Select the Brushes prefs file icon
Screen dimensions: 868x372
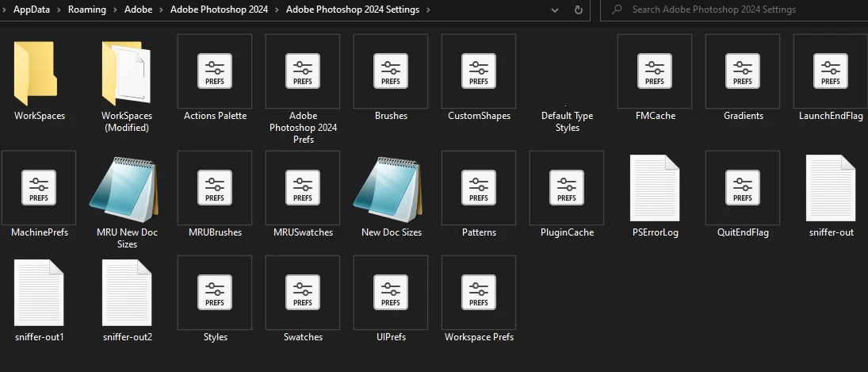[391, 71]
